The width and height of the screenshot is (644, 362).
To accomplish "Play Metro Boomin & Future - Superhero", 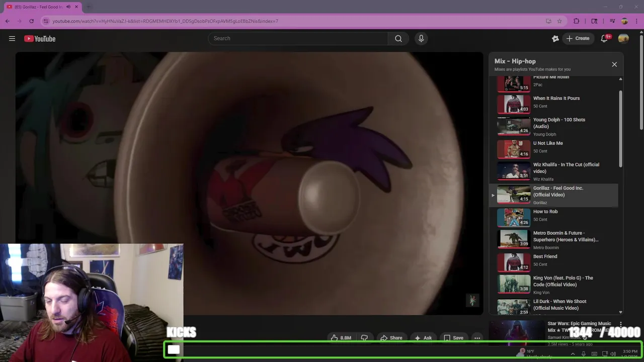I will click(553, 240).
